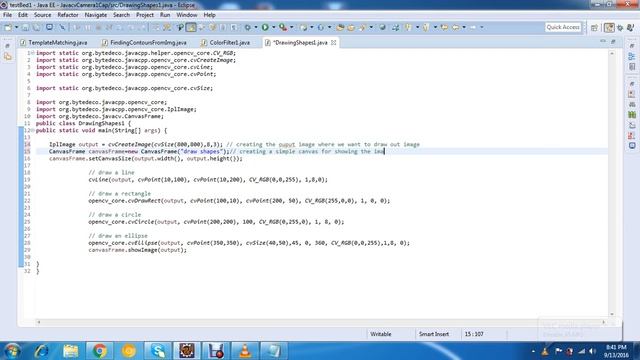Viewport: 640px width, 360px height.
Task: Switch to the Java perspective icon
Action: click(631, 27)
